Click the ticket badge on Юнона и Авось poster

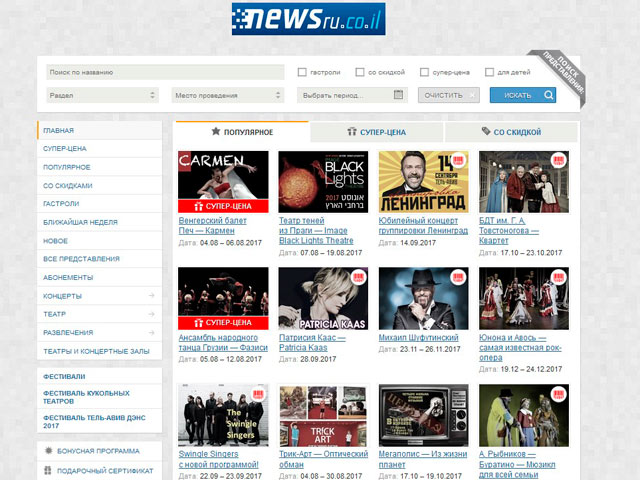click(x=558, y=277)
